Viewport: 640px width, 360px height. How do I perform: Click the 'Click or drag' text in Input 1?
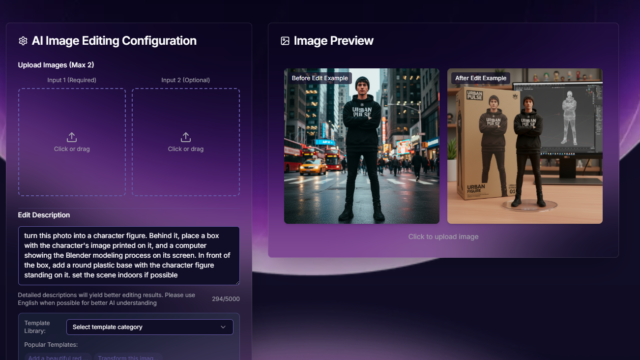[72, 149]
